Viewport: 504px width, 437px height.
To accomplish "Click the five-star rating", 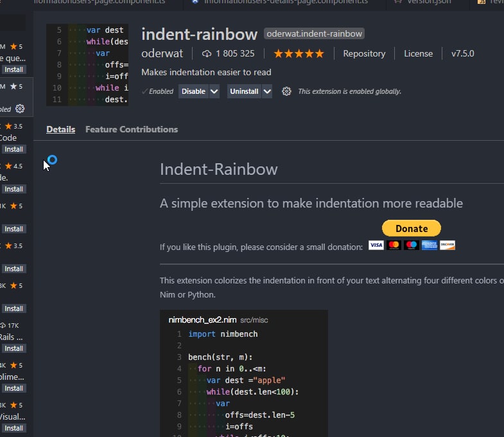I will pyautogui.click(x=299, y=53).
